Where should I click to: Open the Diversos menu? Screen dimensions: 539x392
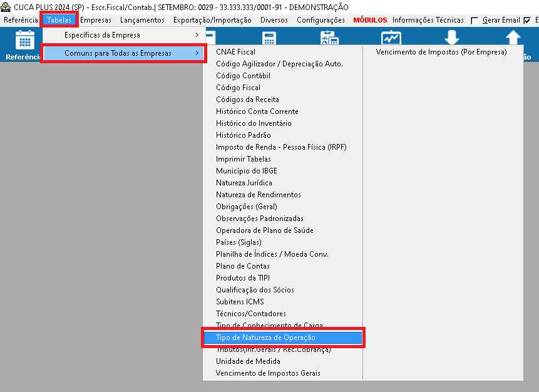click(x=274, y=20)
